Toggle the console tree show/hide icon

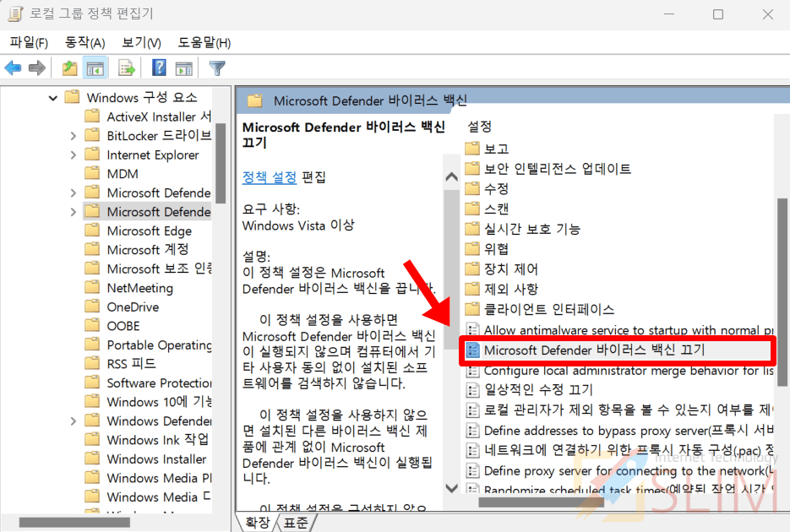tap(95, 68)
